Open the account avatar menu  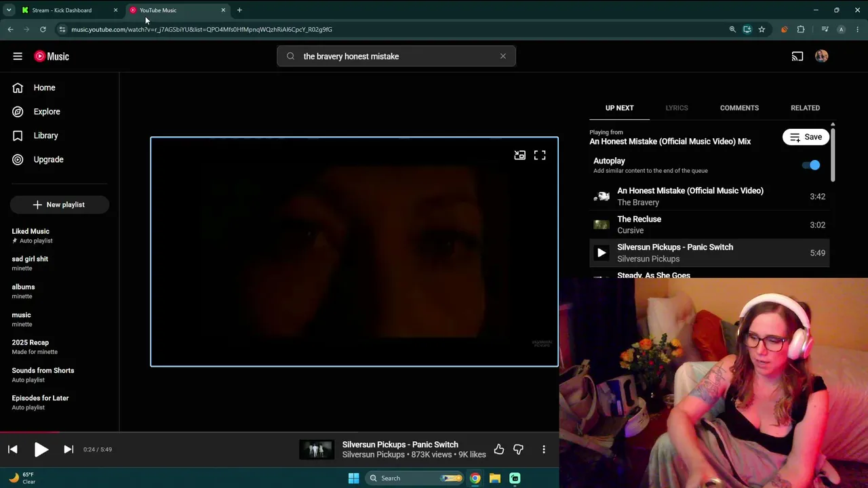pyautogui.click(x=821, y=56)
